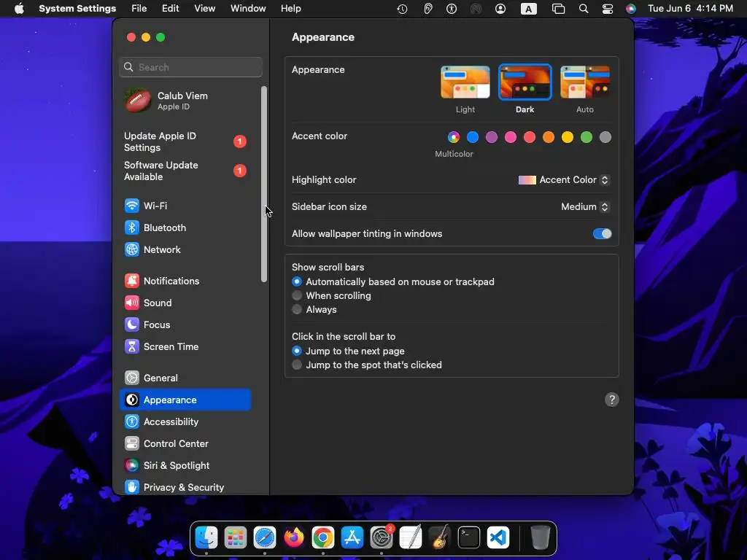Launch Visual Studio Code from Dock
Screen dimensions: 747x560
pyautogui.click(x=498, y=537)
